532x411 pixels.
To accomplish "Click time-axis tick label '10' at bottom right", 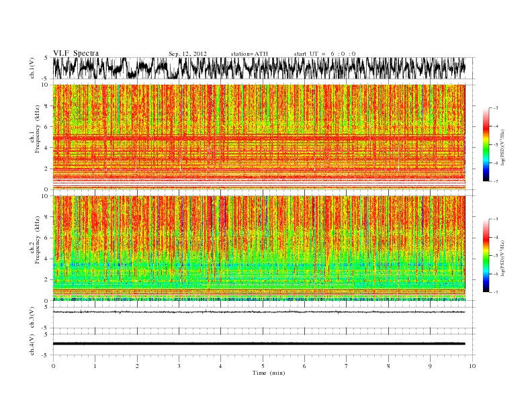I will 472,366.
